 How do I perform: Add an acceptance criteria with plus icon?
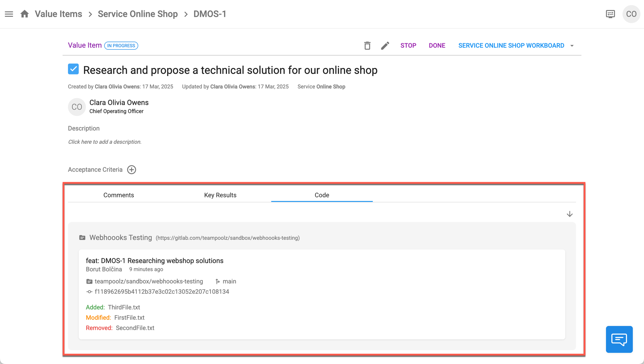pyautogui.click(x=131, y=170)
